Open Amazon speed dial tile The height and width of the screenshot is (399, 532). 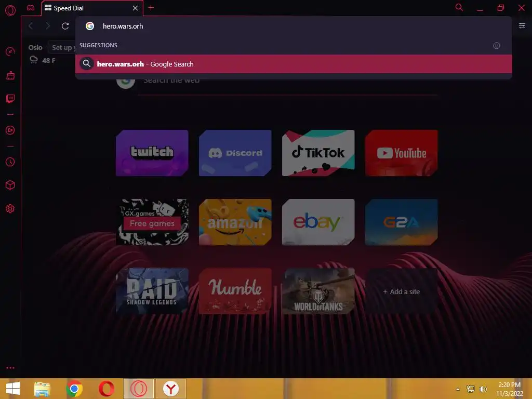[x=235, y=222]
